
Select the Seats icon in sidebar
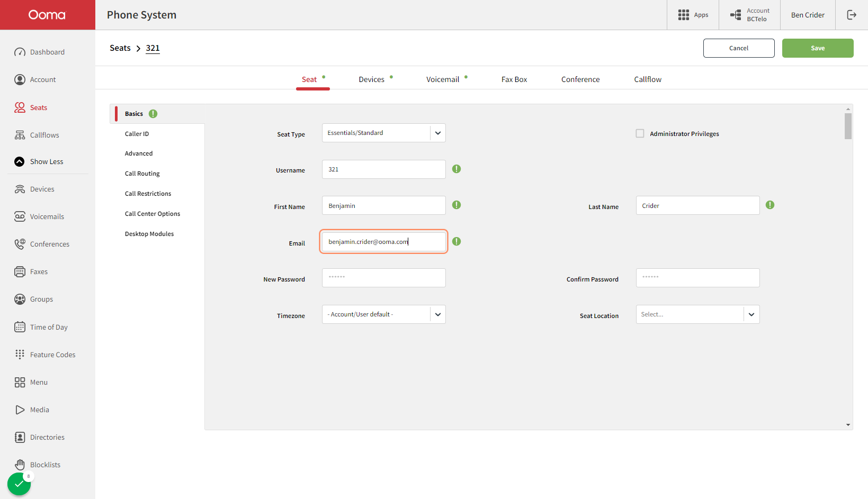point(20,107)
